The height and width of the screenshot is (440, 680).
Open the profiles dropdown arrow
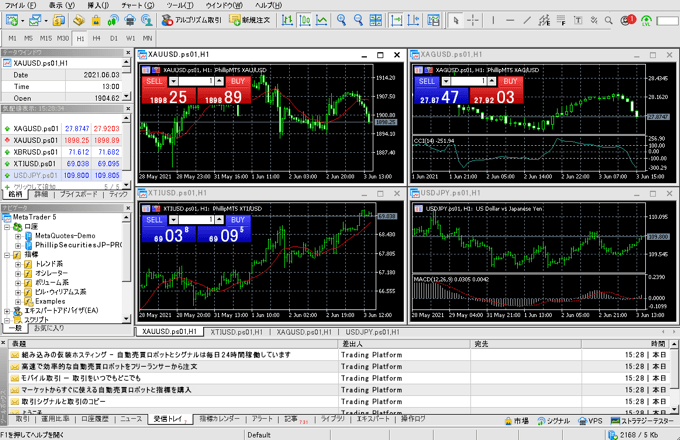[x=46, y=20]
